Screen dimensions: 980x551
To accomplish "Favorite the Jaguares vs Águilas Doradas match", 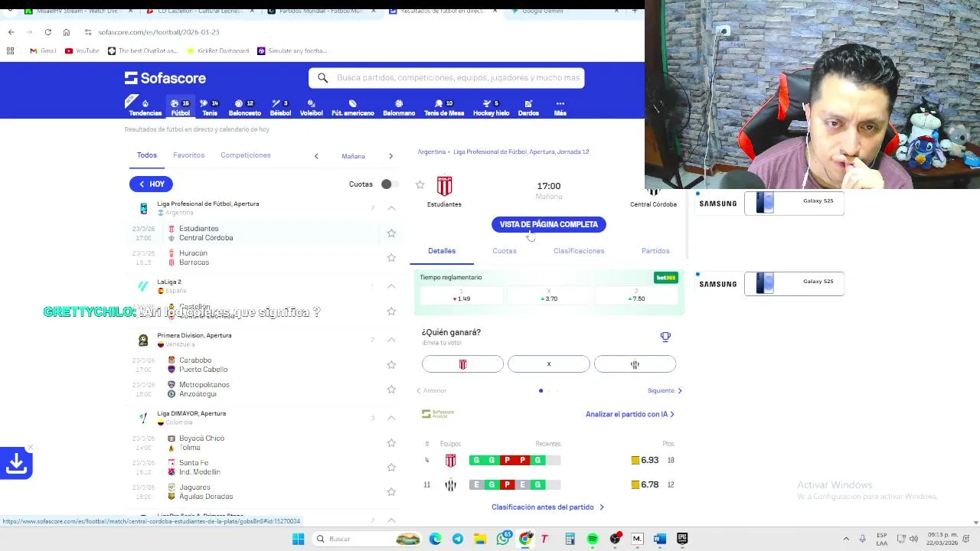I will pyautogui.click(x=391, y=492).
